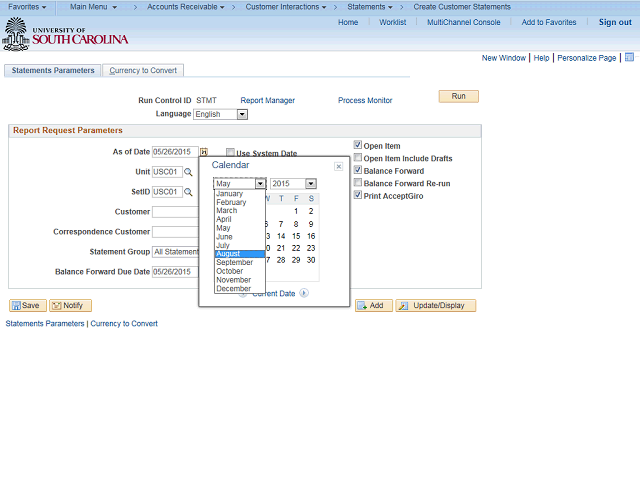
Task: Click the Home link
Action: pyautogui.click(x=348, y=22)
